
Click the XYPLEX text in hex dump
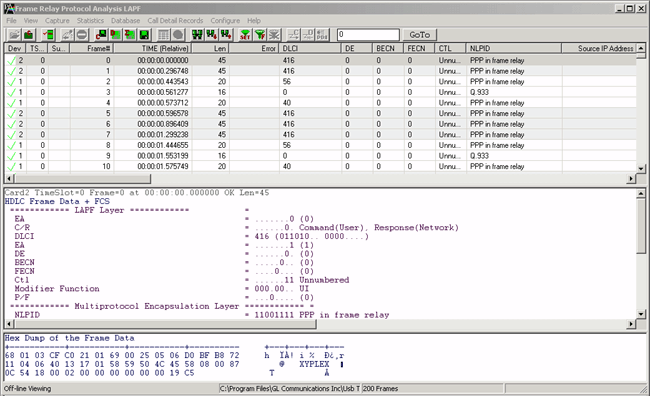[x=314, y=364]
